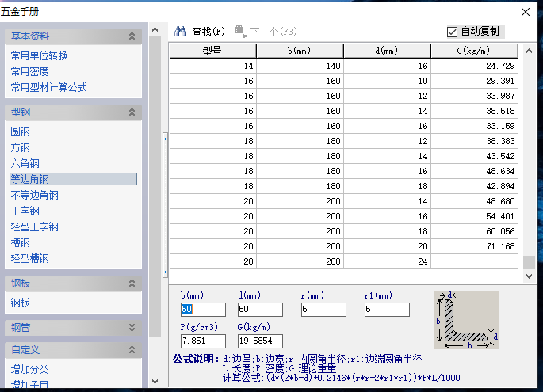
Task: Select the row with G value 71.168
Action: pyautogui.click(x=343, y=246)
